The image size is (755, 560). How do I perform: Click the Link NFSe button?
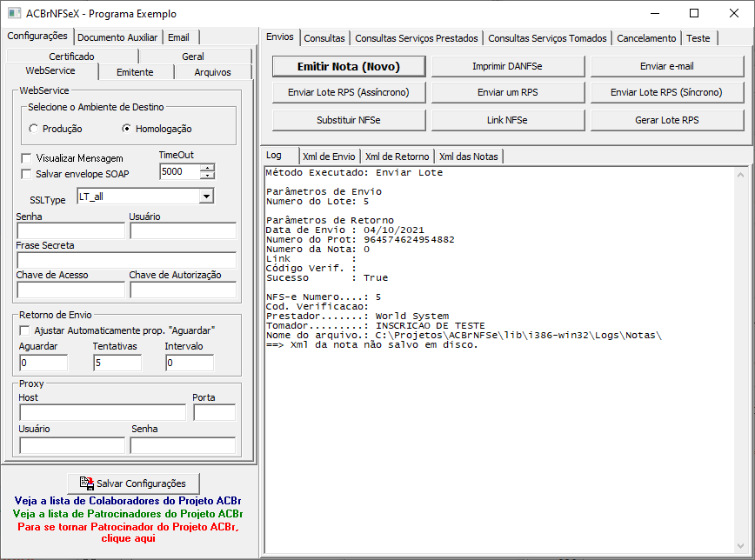click(507, 120)
